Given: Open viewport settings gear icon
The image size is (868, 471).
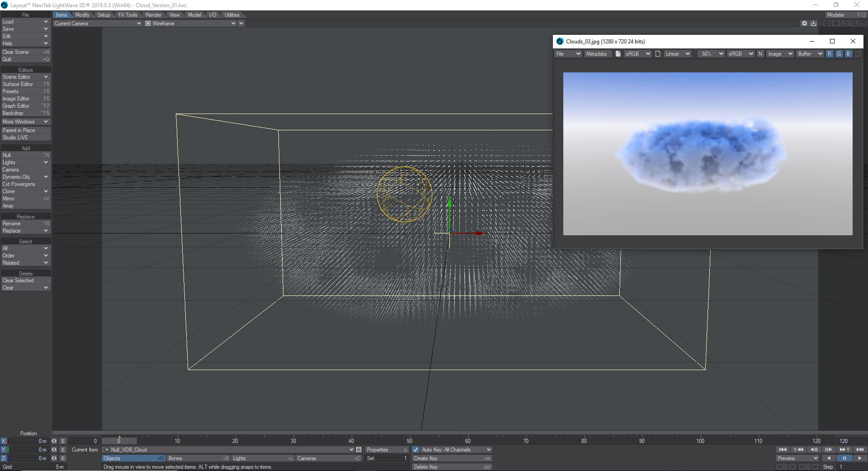Looking at the screenshot, I should (x=804, y=24).
